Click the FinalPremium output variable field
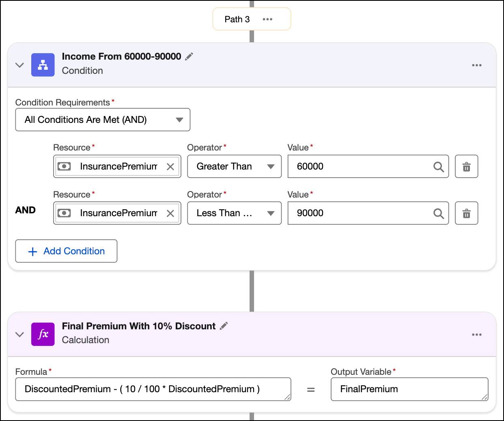This screenshot has width=504, height=421. pos(409,389)
